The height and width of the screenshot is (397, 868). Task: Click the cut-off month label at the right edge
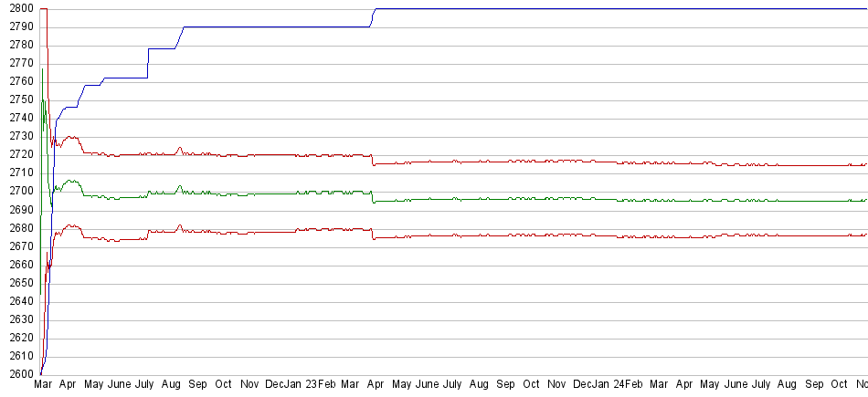860,385
